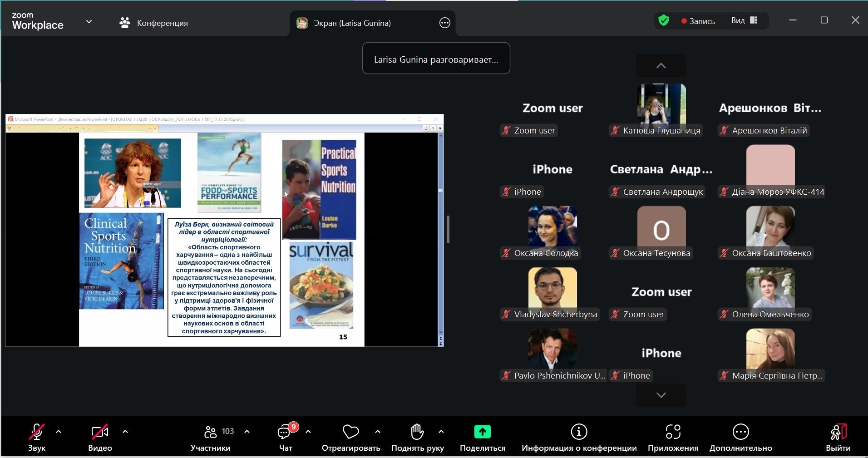Click the green security shield icon
868x458 pixels.
pyautogui.click(x=664, y=20)
